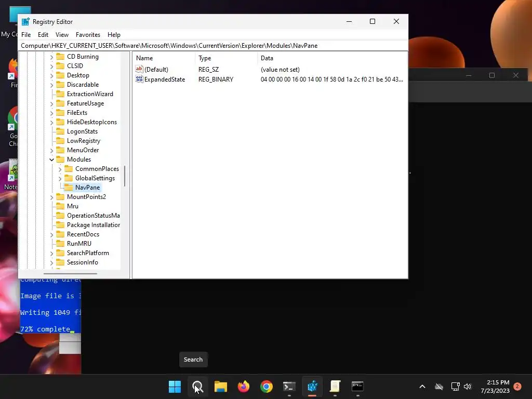The image size is (532, 399).
Task: Open the Windows Start menu
Action: (175, 387)
